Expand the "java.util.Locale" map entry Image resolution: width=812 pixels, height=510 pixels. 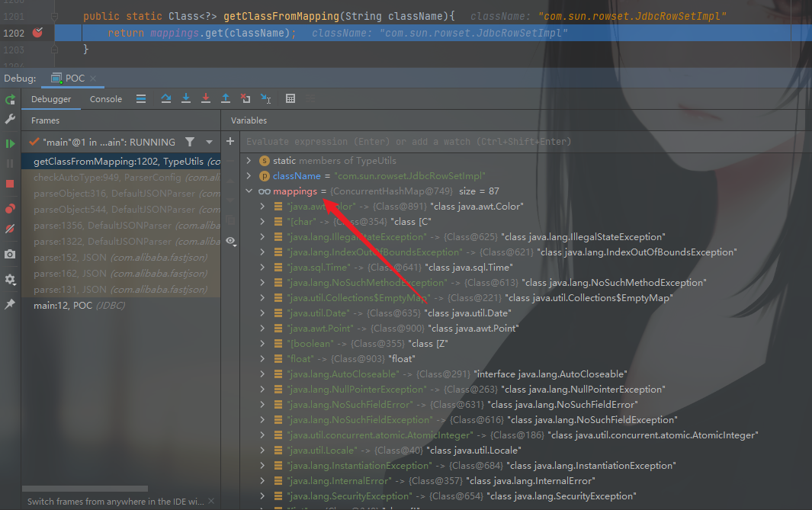pos(262,450)
